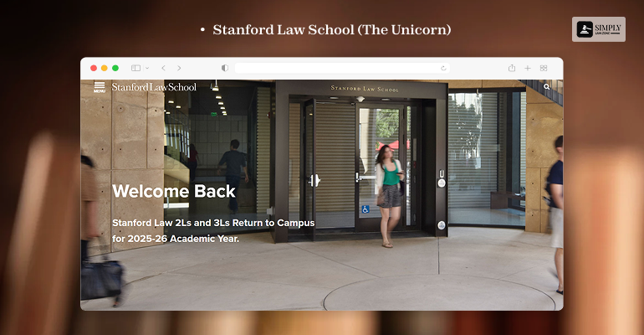The height and width of the screenshot is (335, 644).
Task: Select the Welcome Back headline
Action: click(x=174, y=192)
